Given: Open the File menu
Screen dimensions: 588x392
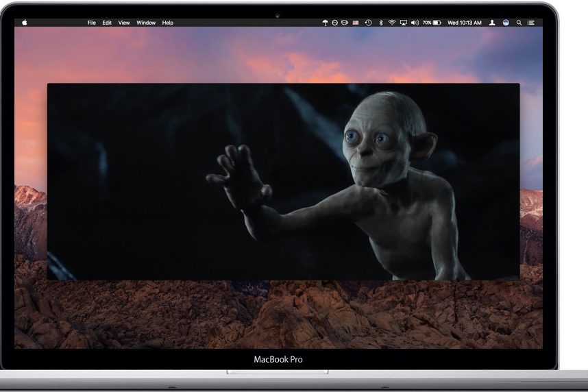Looking at the screenshot, I should pyautogui.click(x=92, y=23).
